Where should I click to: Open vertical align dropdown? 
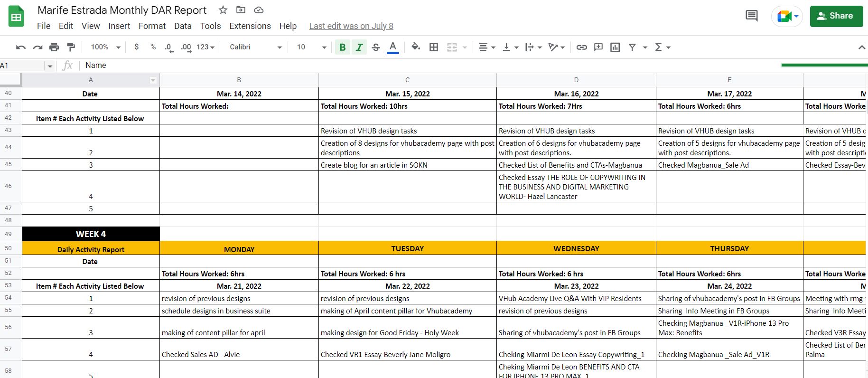pos(511,47)
